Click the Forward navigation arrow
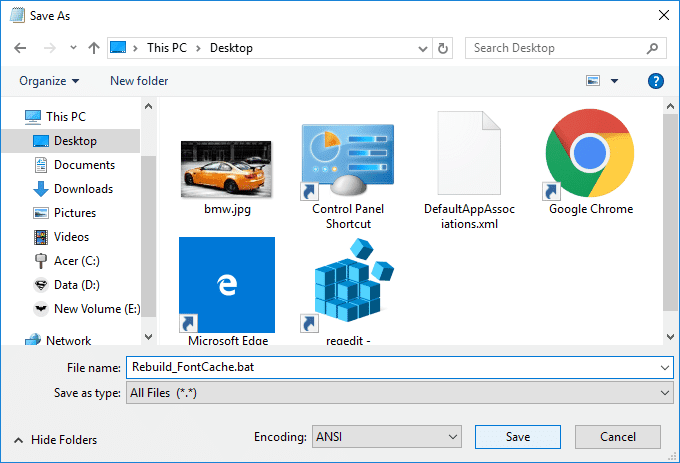Viewport: 680px width, 463px height. point(49,48)
